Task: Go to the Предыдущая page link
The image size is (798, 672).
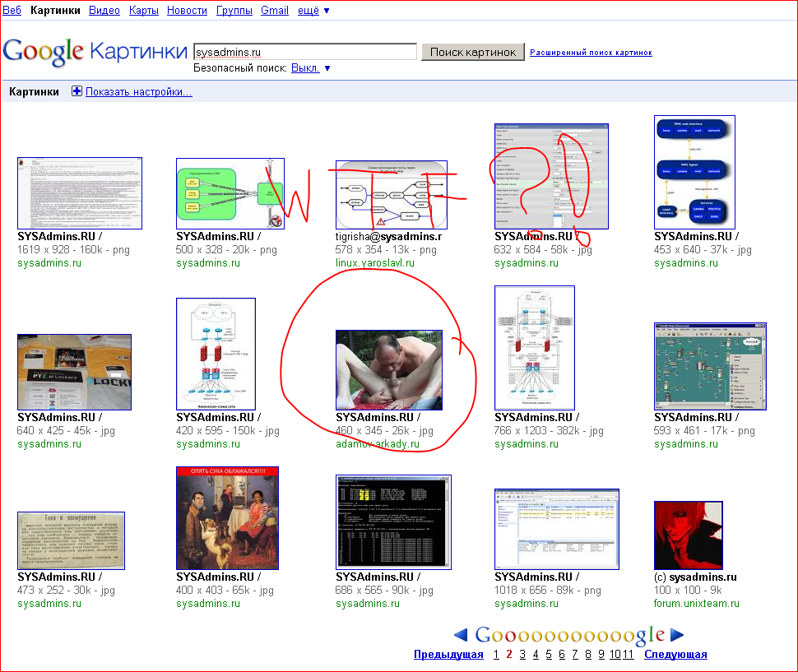Action: point(448,654)
